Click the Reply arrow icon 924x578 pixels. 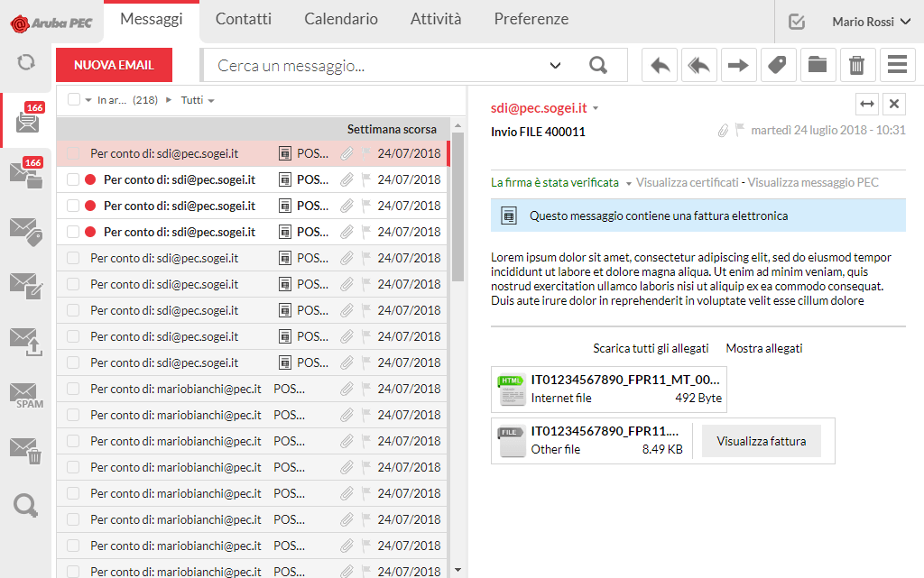[x=661, y=65]
